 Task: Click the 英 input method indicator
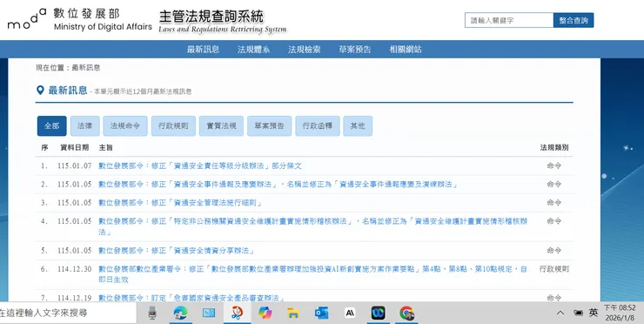[593, 313]
